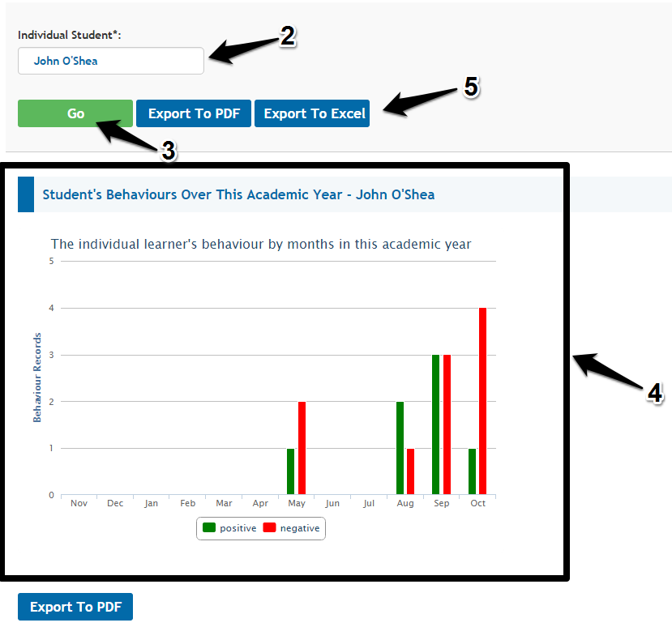Image resolution: width=672 pixels, height=627 pixels.
Task: Click the "Behaviour Records" axis label
Action: (x=37, y=377)
